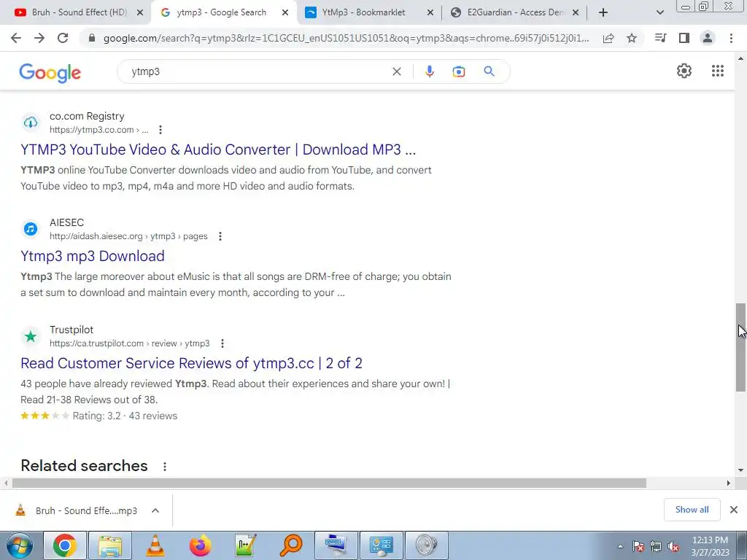
Task: Open media controls in Chrome toolbar
Action: [x=660, y=38]
